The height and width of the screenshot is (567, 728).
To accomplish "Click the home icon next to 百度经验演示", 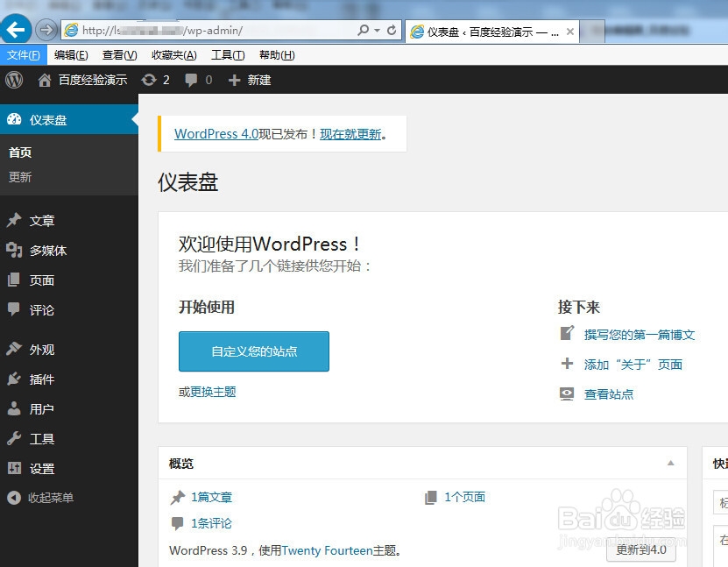I will (45, 81).
